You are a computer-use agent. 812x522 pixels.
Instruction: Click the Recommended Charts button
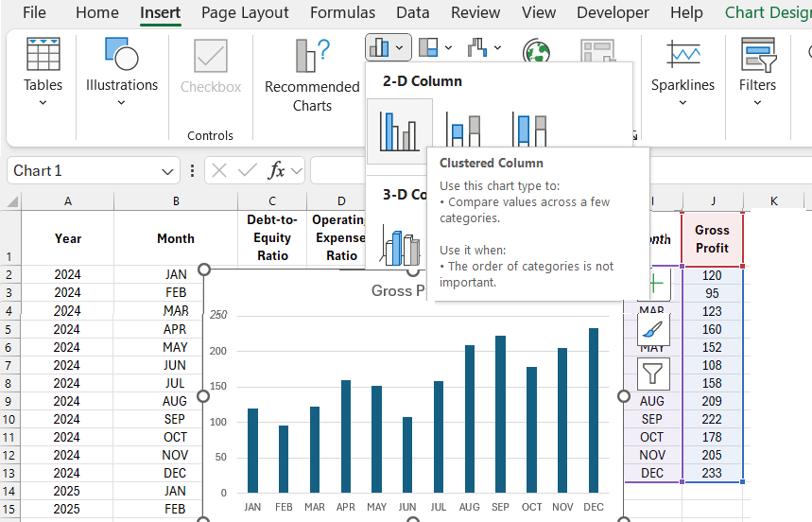[x=312, y=76]
